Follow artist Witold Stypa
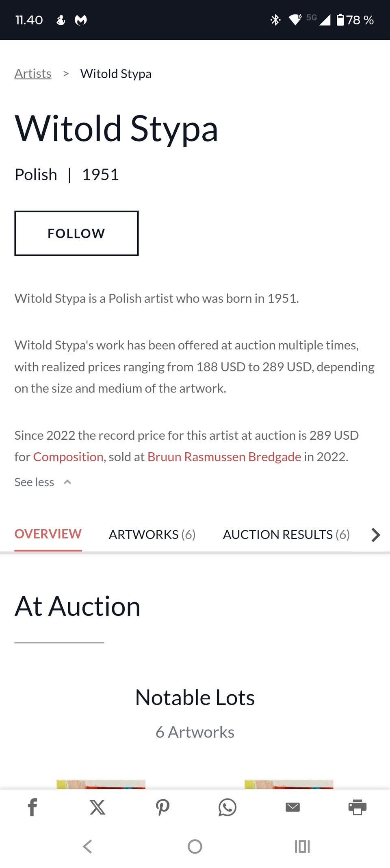 (x=76, y=233)
